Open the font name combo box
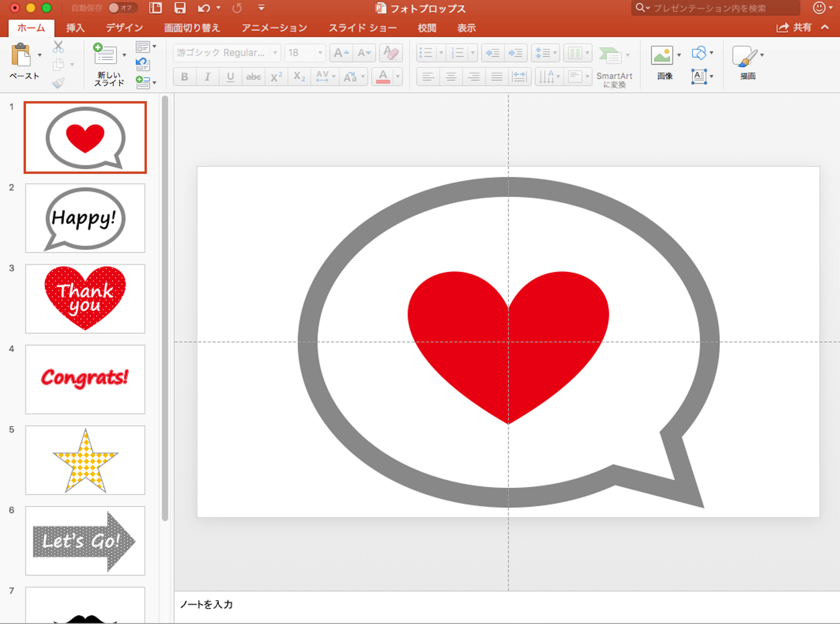The height and width of the screenshot is (624, 840). pyautogui.click(x=228, y=53)
